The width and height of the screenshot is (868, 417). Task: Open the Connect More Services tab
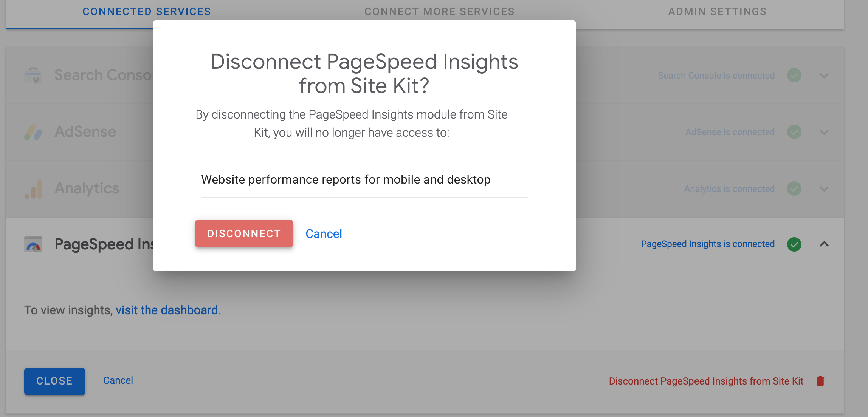click(x=439, y=11)
